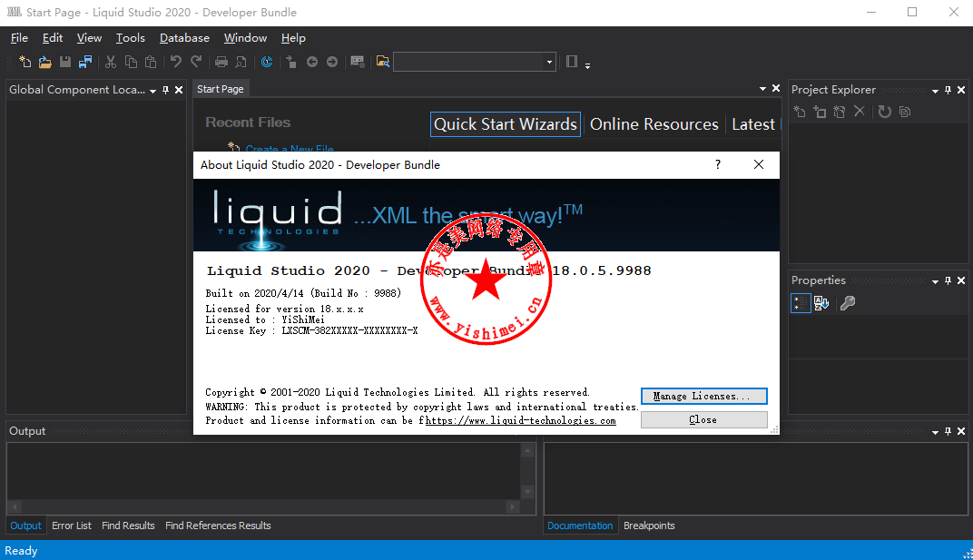
Task: Expand the toolbar options overflow arrow
Action: tap(587, 65)
